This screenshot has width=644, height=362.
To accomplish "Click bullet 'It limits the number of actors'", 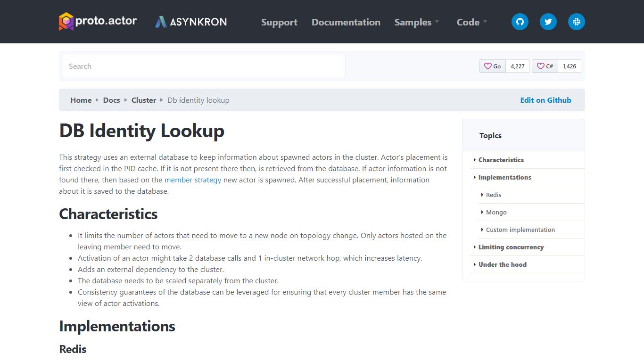I will click(x=262, y=241).
